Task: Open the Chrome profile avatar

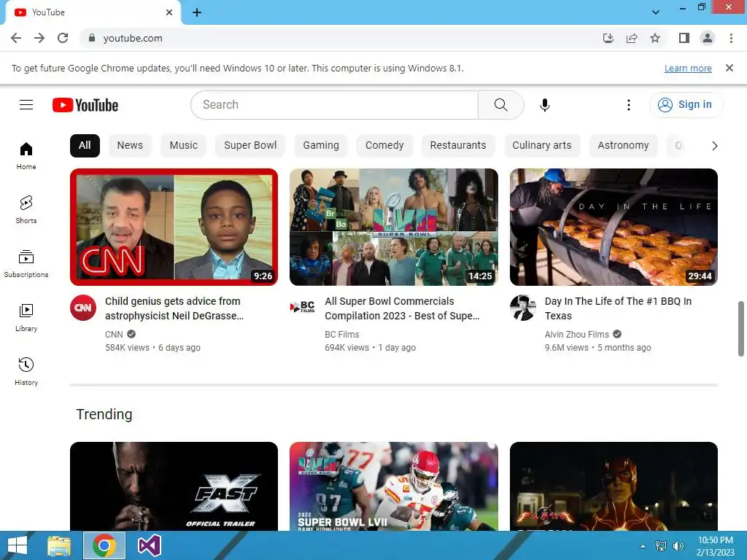Action: (708, 38)
